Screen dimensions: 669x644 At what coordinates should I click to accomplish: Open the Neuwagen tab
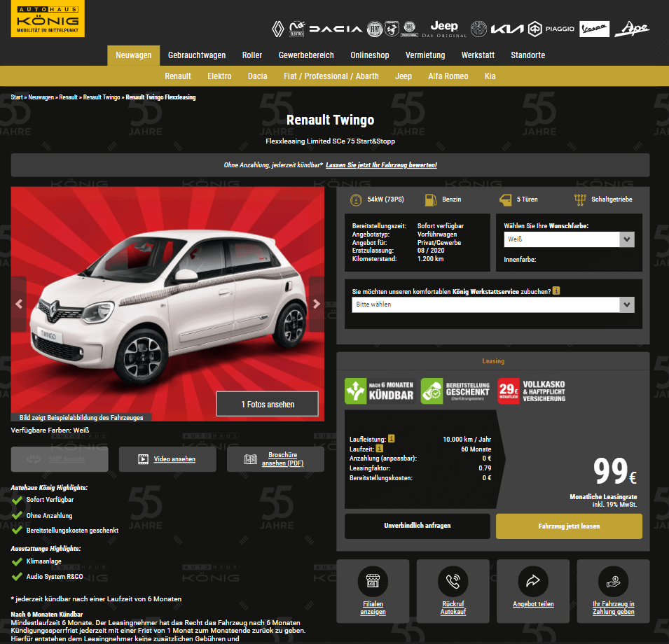tap(134, 55)
